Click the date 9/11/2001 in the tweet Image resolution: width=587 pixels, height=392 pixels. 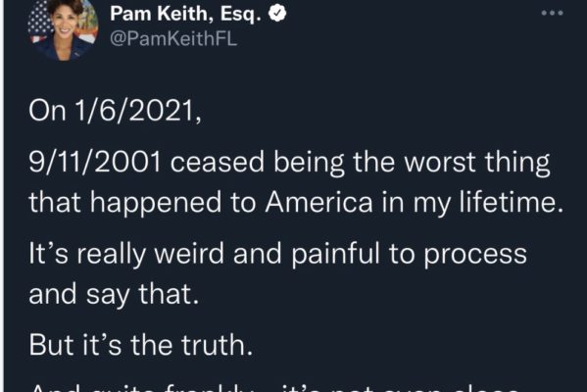tap(95, 162)
